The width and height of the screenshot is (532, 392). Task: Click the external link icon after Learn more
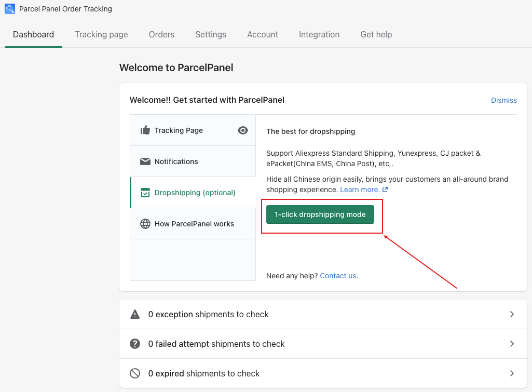[x=385, y=190]
